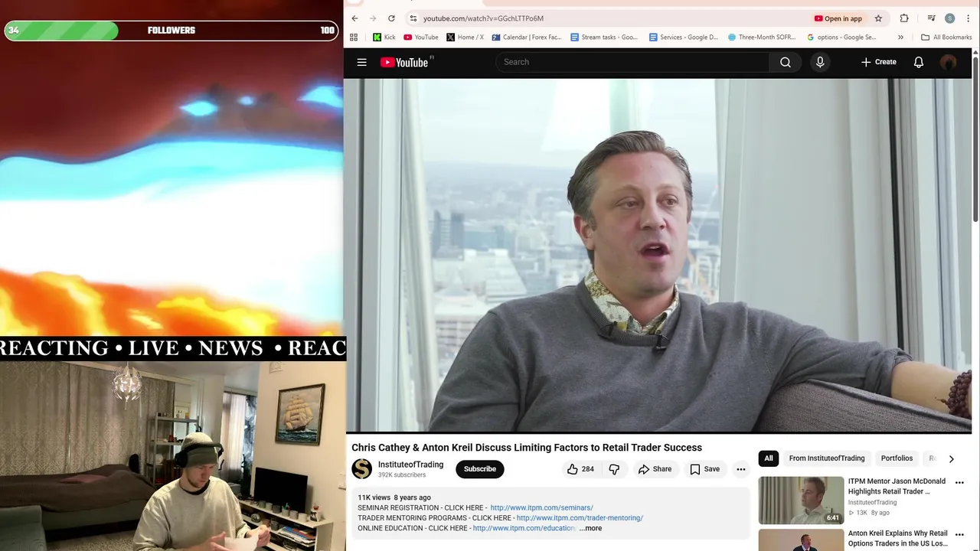Screen dimensions: 980x551
Task: Like the video with thumbs up
Action: click(x=580, y=469)
